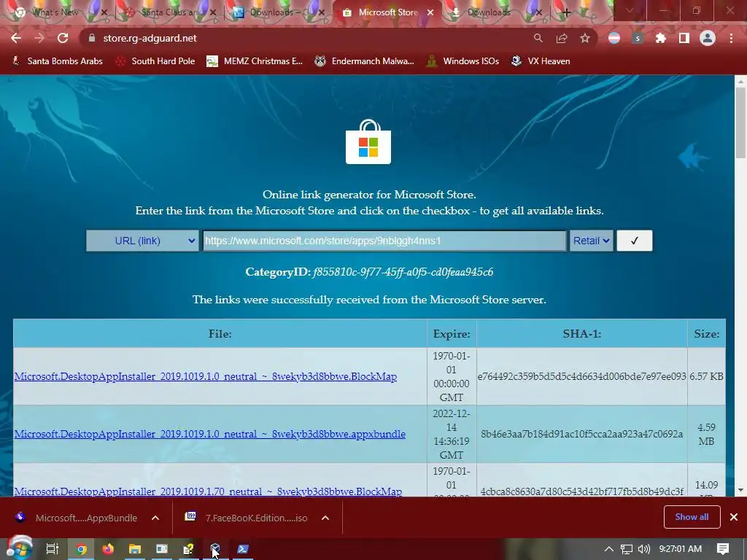Open the striped round extension icon
Viewport: 747px width, 560px height.
tap(614, 38)
